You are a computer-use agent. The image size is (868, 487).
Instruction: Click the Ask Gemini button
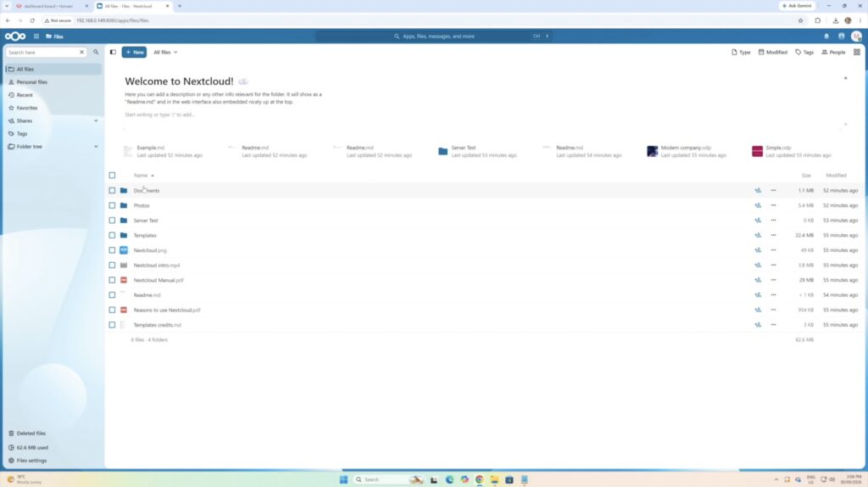(x=797, y=6)
